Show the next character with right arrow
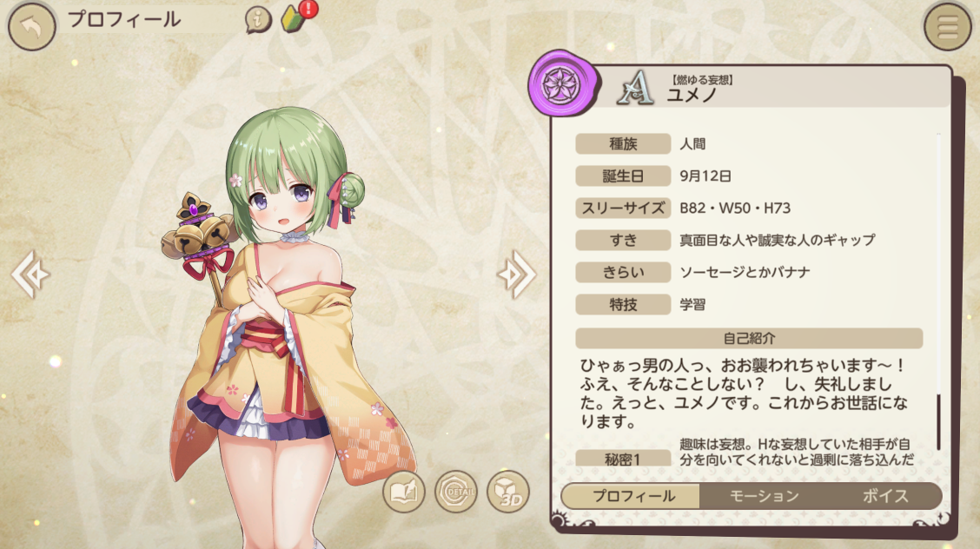 coord(516,274)
